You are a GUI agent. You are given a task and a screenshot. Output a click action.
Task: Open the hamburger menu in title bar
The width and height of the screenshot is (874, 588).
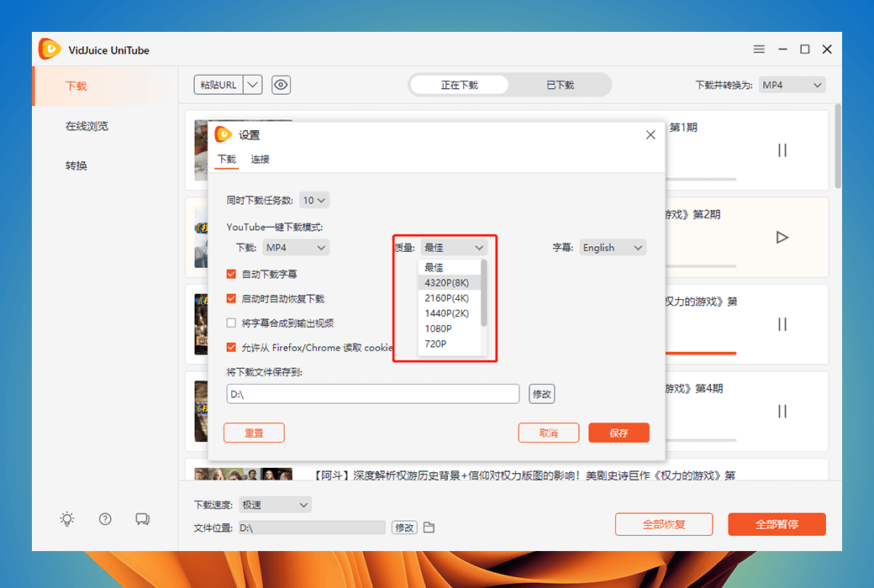[759, 50]
